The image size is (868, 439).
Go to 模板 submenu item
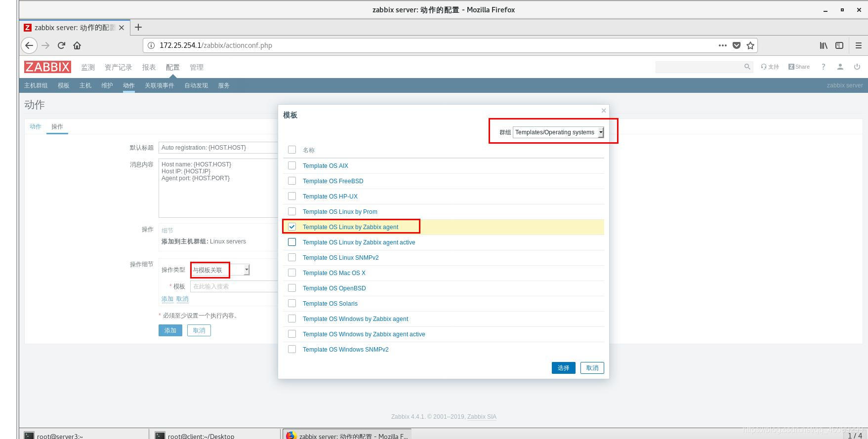(64, 85)
